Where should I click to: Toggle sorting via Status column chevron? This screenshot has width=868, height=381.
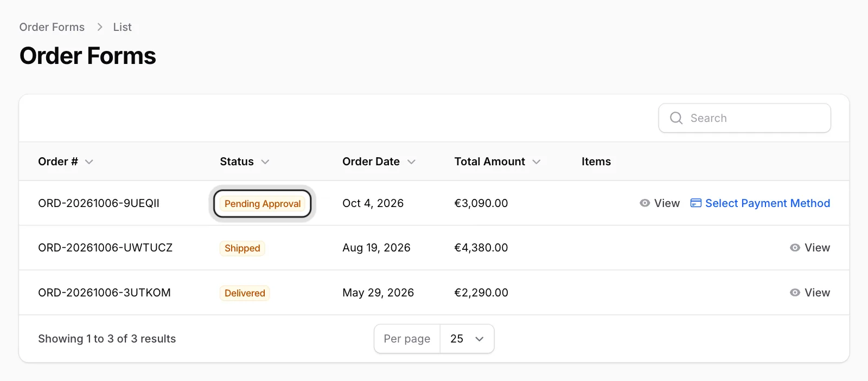click(x=265, y=162)
